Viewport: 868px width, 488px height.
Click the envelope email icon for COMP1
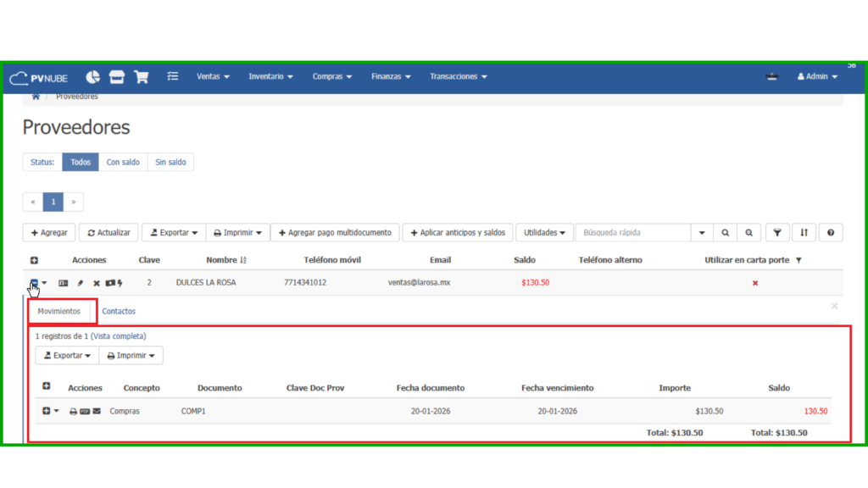tap(97, 412)
